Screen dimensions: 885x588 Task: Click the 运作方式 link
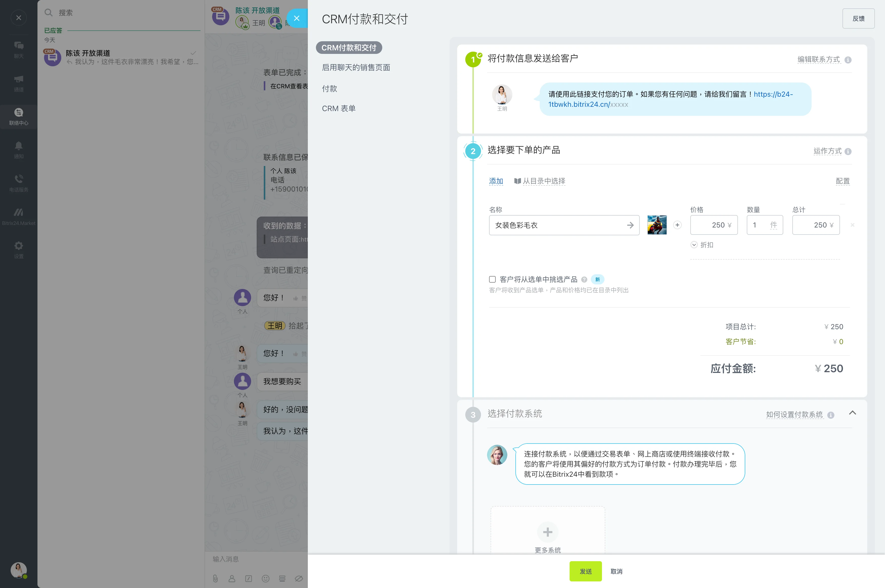click(x=827, y=151)
